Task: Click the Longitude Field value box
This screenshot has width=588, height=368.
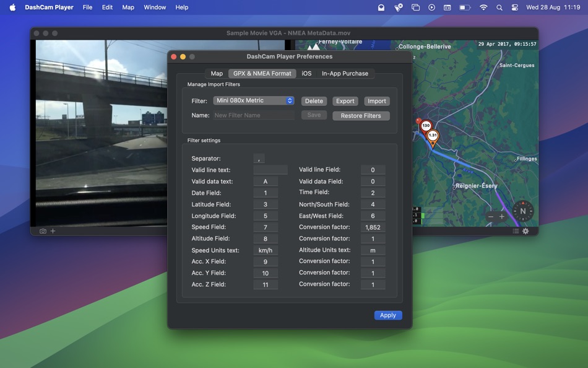Action: click(x=266, y=216)
